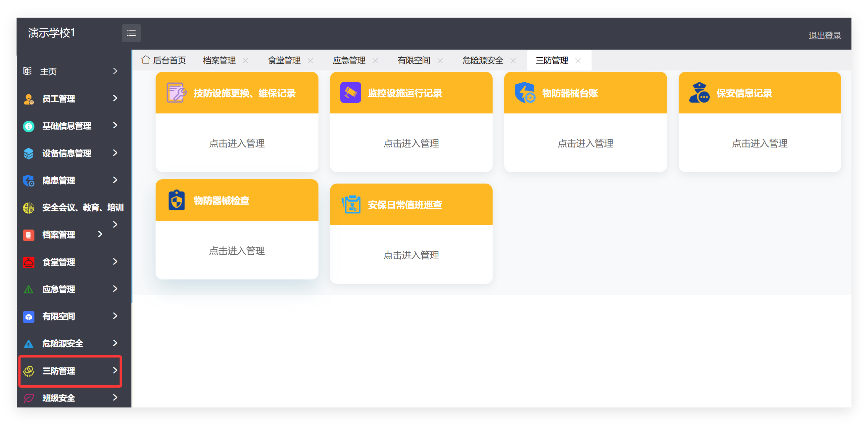This screenshot has height=424, width=868.
Task: Click the 安保日常值班巡查 card title
Action: click(x=405, y=205)
